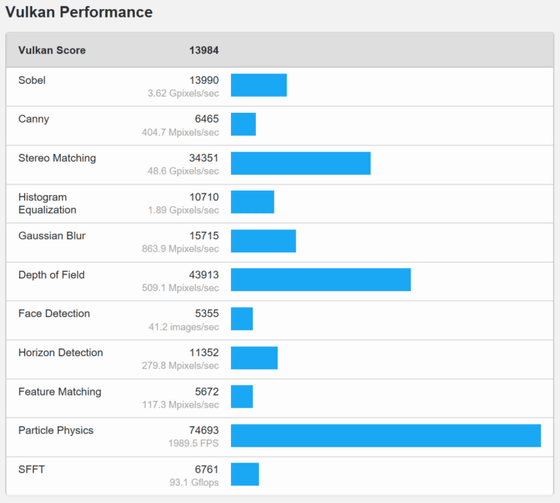
Task: Click the Canny score 6465
Action: [x=207, y=119]
